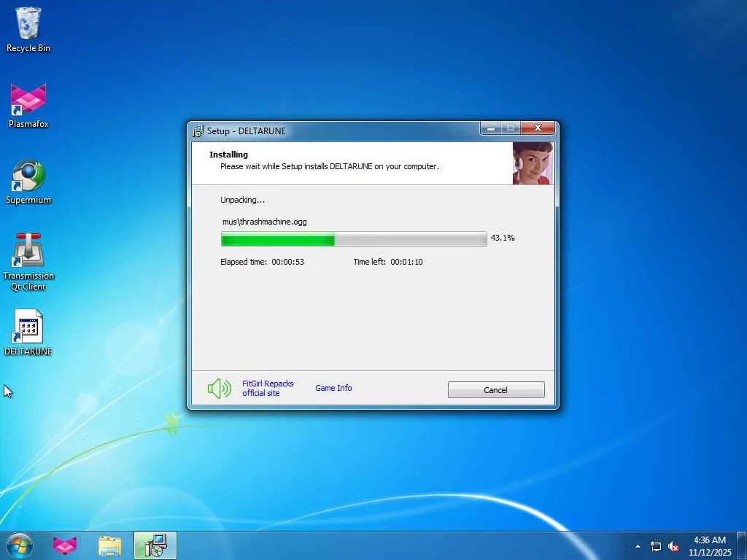Select the DELTARUNE desktop shortcut

coord(28,332)
